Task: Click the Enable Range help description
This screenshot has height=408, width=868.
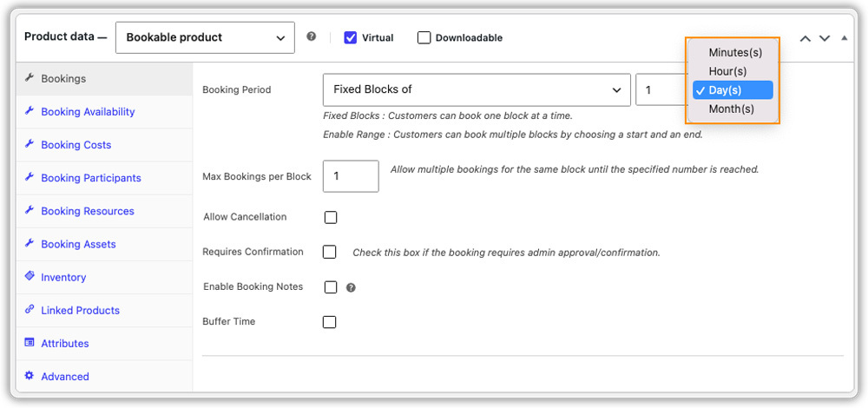Action: pos(513,135)
